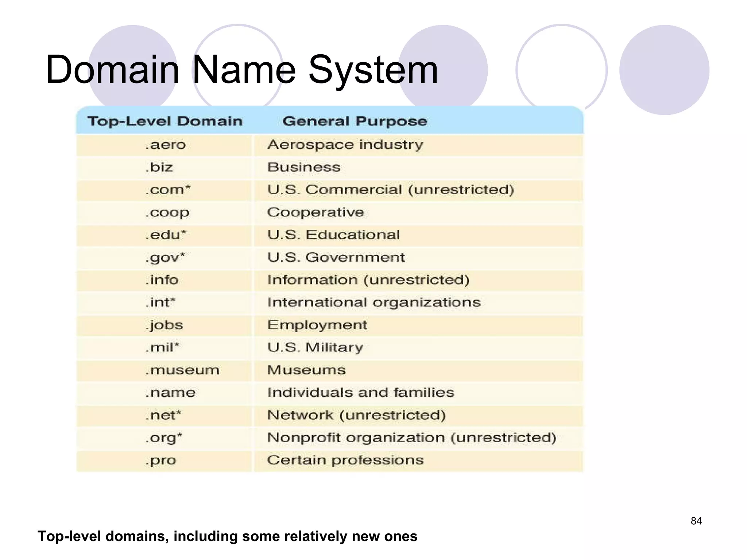Click the '.museum' domain cell

pyautogui.click(x=164, y=371)
